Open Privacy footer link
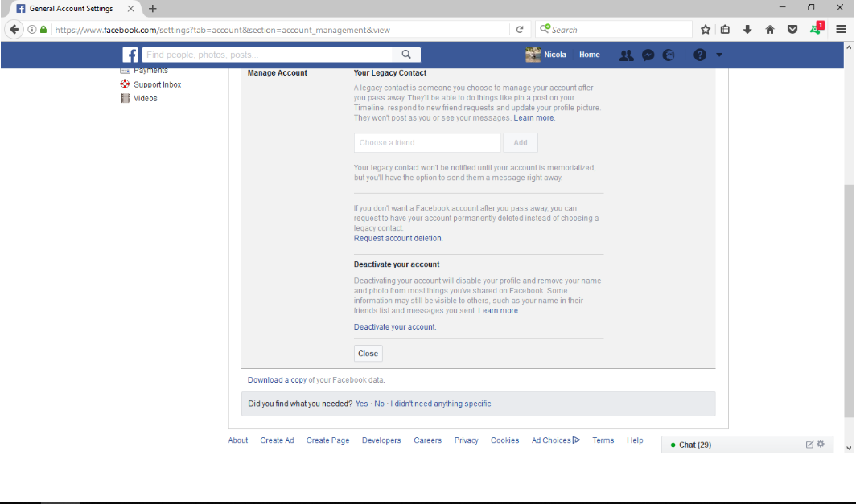Image resolution: width=856 pixels, height=504 pixels. 467,440
